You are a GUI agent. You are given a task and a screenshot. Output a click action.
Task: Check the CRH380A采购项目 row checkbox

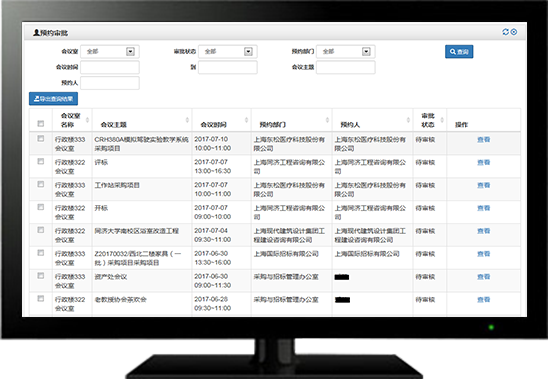tap(41, 139)
